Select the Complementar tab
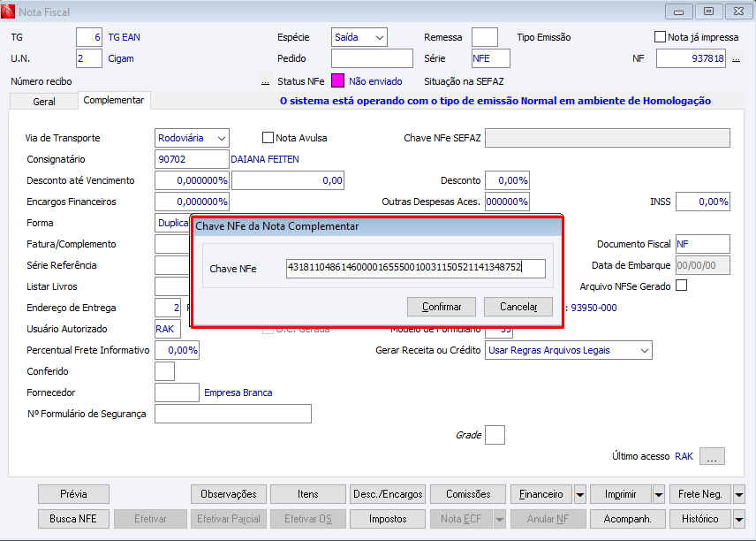 click(x=114, y=100)
